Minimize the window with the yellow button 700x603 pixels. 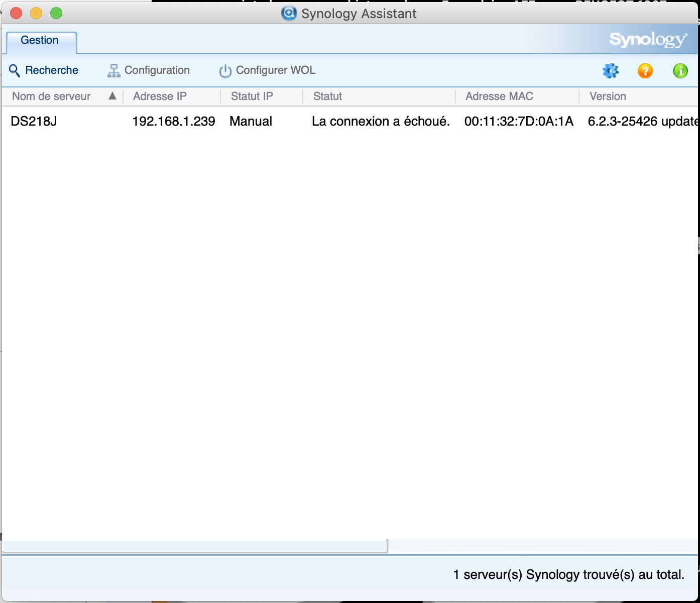(36, 13)
